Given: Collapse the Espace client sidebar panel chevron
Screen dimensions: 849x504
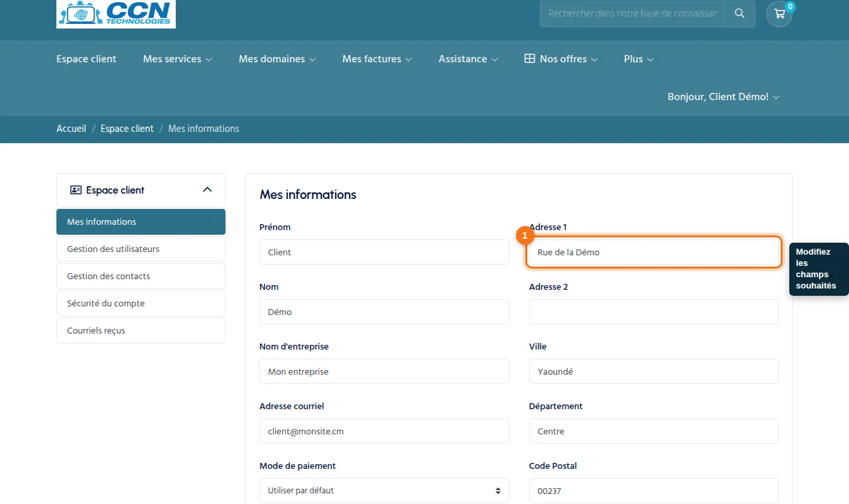Looking at the screenshot, I should point(207,190).
